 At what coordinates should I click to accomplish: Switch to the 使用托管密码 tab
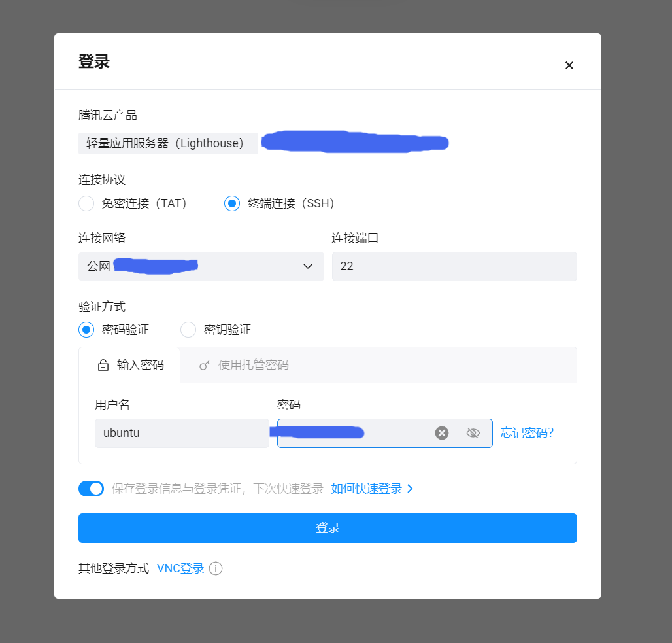pyautogui.click(x=244, y=365)
